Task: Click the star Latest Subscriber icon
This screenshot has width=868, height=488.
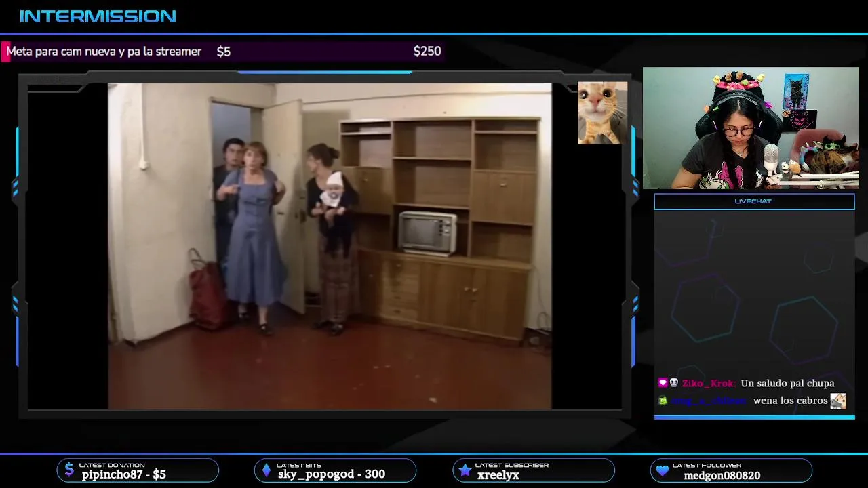Action: click(x=465, y=470)
